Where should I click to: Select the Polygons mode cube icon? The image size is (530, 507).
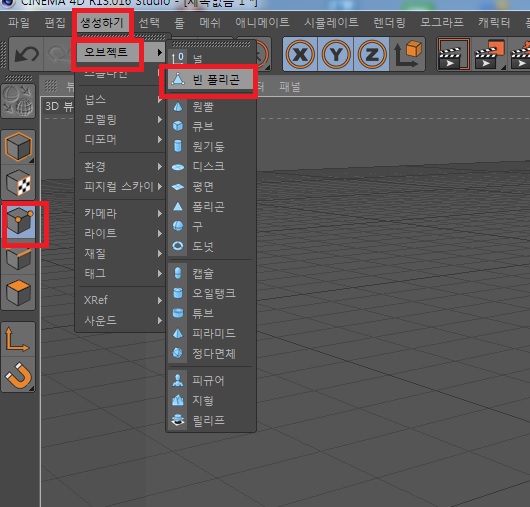coord(18,293)
